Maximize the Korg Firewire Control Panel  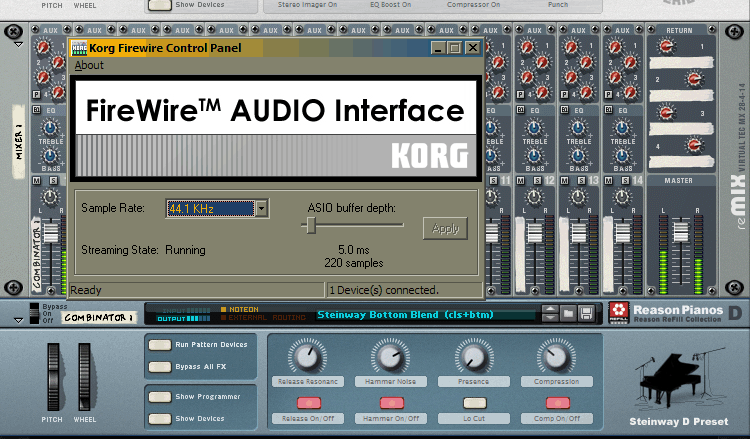point(455,48)
